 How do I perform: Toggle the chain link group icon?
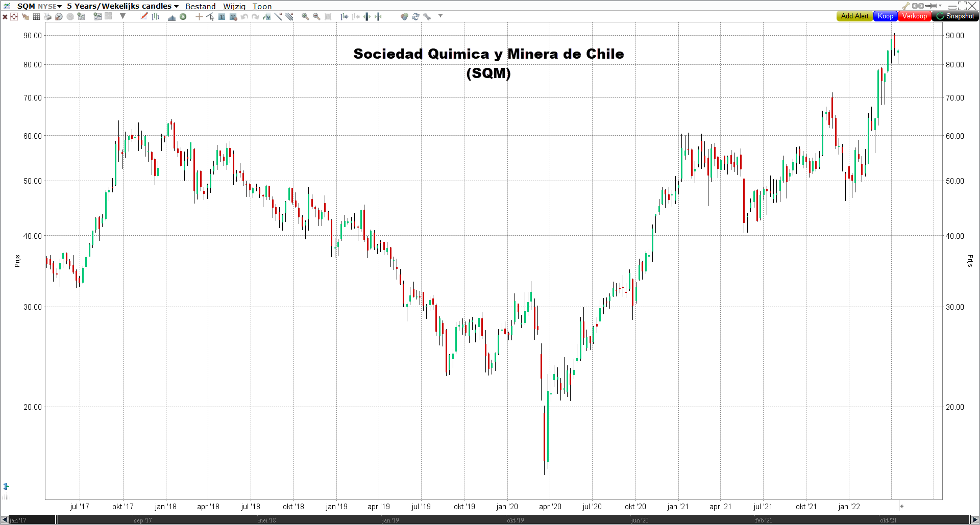(918, 6)
